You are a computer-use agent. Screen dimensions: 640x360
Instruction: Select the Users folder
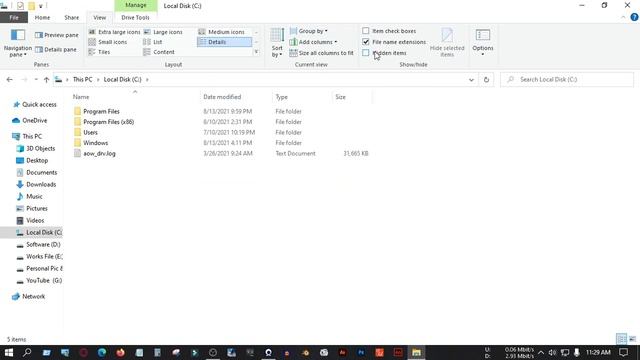pyautogui.click(x=90, y=133)
